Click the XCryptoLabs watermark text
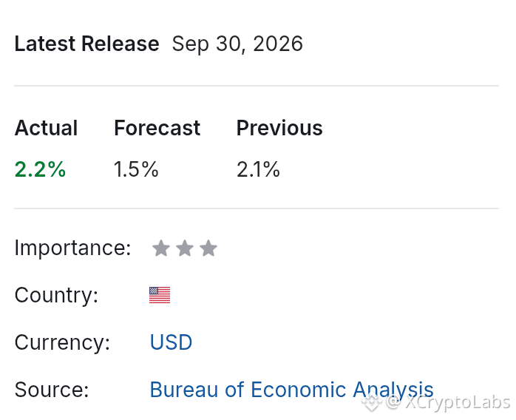 pyautogui.click(x=458, y=402)
